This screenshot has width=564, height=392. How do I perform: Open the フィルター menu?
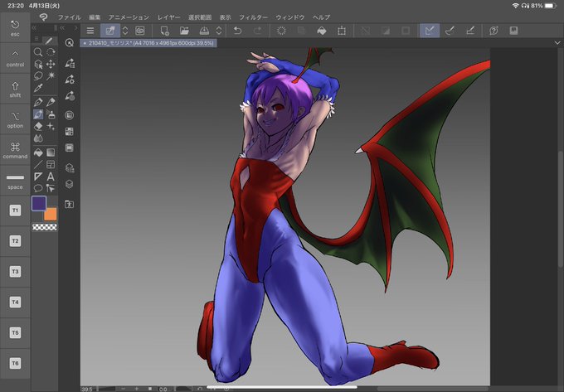click(253, 17)
